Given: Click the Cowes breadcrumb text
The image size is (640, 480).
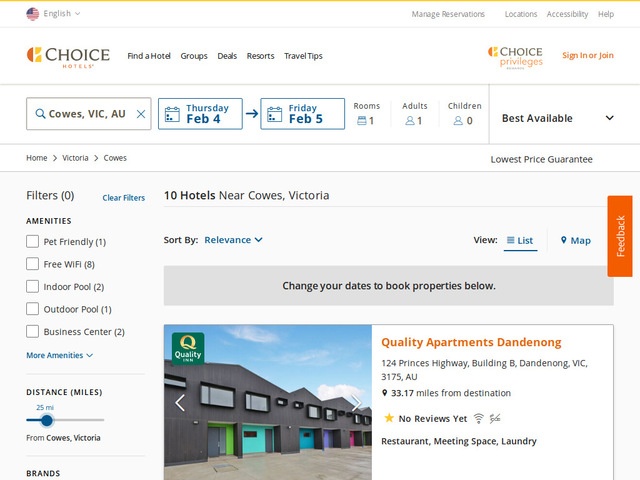Looking at the screenshot, I should 115,158.
